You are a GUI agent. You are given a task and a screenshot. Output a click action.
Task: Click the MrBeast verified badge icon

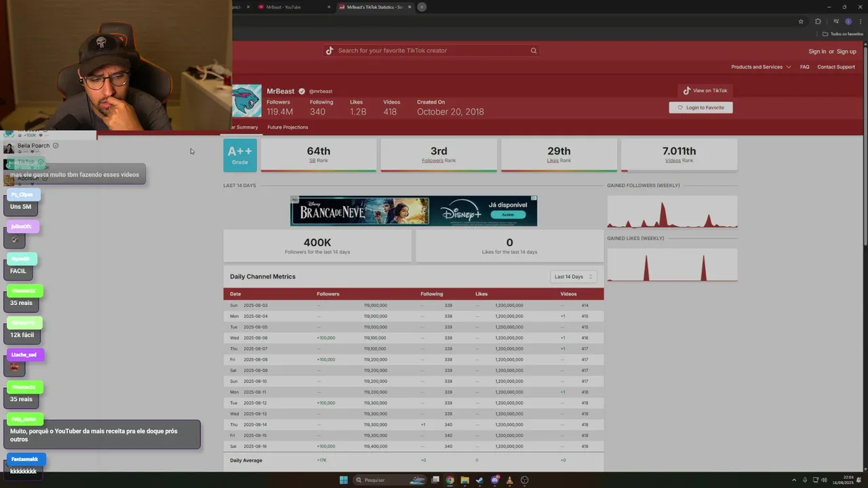click(x=302, y=91)
